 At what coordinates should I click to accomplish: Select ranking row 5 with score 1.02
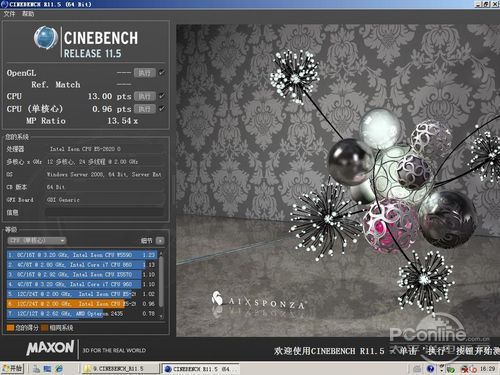tap(82, 294)
